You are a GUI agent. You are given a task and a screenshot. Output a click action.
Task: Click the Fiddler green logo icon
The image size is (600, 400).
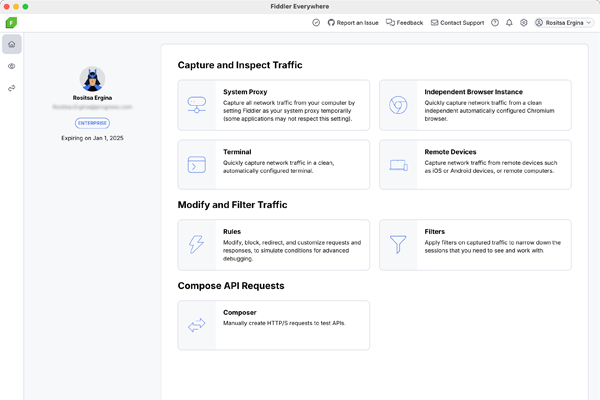(x=10, y=22)
